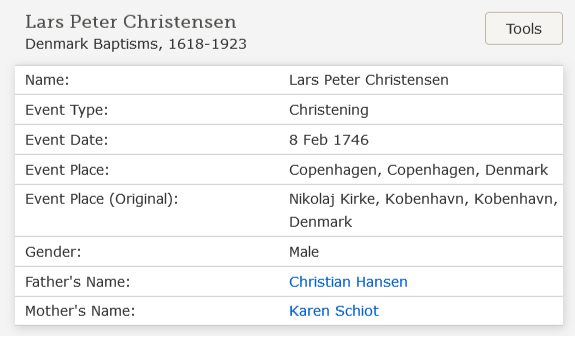Viewport: 575px width, 363px height.
Task: Select the Denmark text on the second place line
Action: pyautogui.click(x=321, y=222)
